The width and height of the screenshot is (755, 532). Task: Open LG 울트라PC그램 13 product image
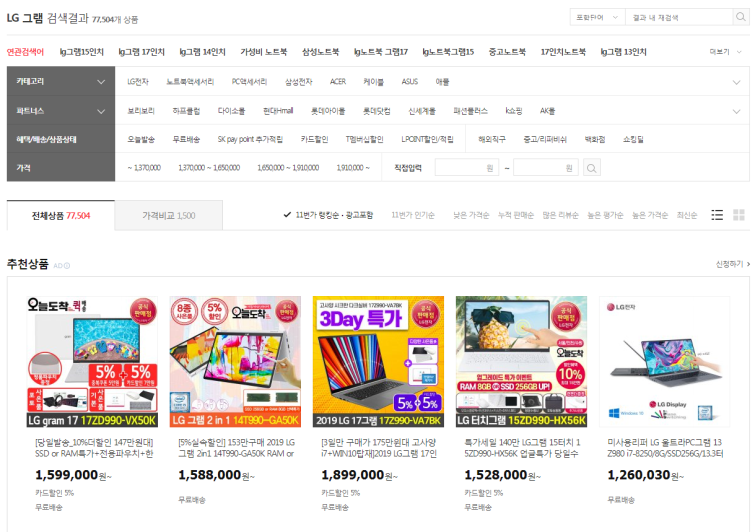664,362
